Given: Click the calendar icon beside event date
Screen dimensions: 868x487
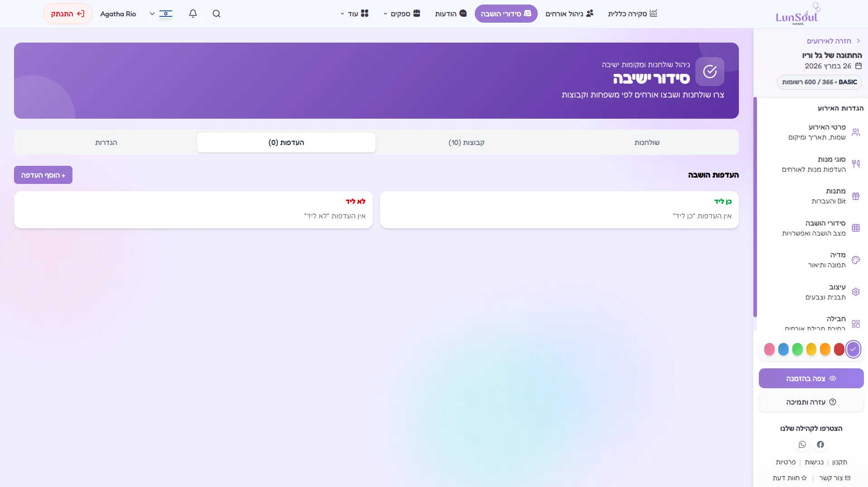Looking at the screenshot, I should (858, 66).
